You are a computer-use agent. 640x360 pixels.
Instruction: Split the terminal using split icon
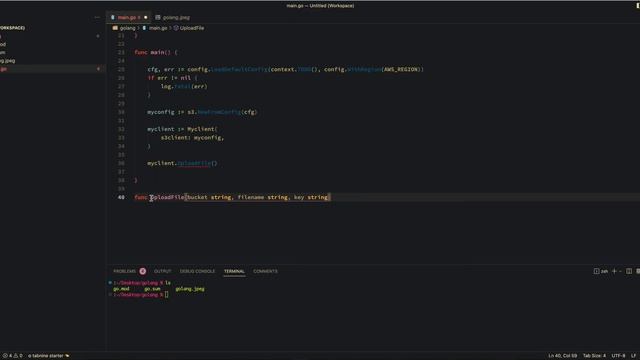[629, 271]
